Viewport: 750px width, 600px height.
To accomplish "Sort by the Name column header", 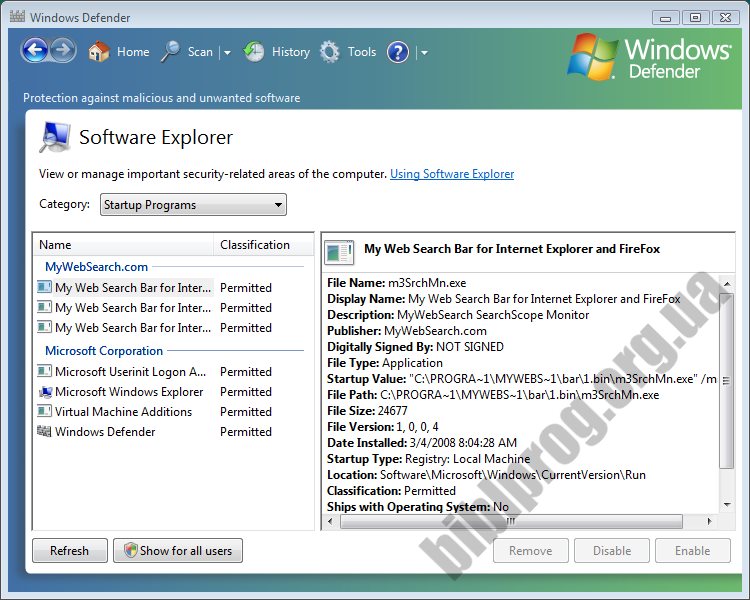I will (x=123, y=244).
